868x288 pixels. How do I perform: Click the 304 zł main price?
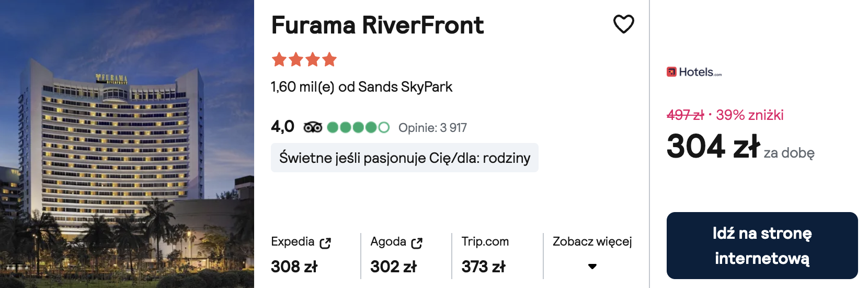713,146
